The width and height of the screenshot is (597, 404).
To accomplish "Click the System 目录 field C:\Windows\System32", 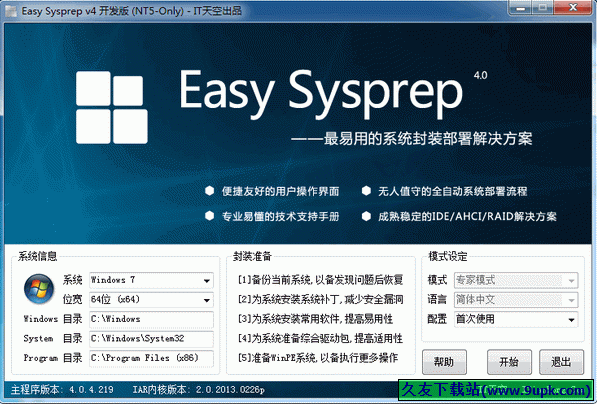I will (x=151, y=339).
